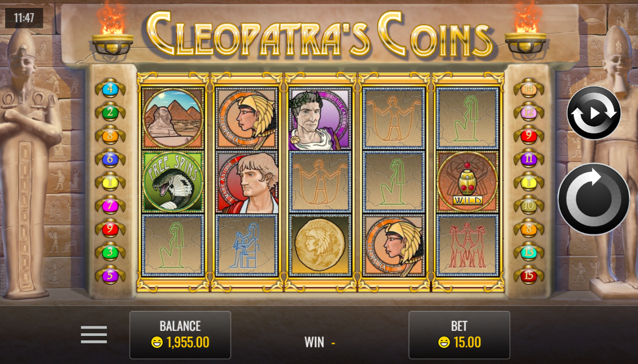Select payline 11 marker on right
The image size is (638, 364).
pos(528,158)
